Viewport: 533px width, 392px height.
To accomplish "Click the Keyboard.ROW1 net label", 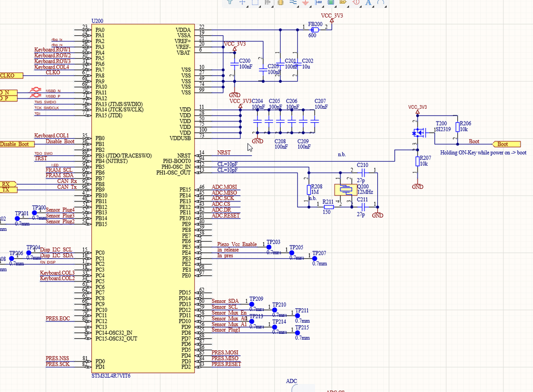I will pyautogui.click(x=52, y=50).
